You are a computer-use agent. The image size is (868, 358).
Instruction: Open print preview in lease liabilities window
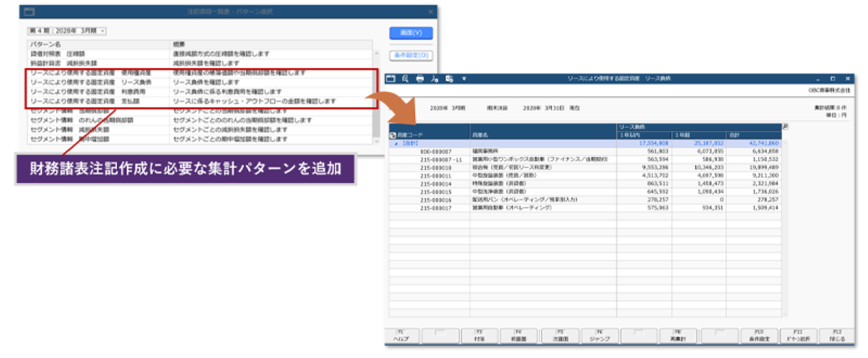pos(406,78)
